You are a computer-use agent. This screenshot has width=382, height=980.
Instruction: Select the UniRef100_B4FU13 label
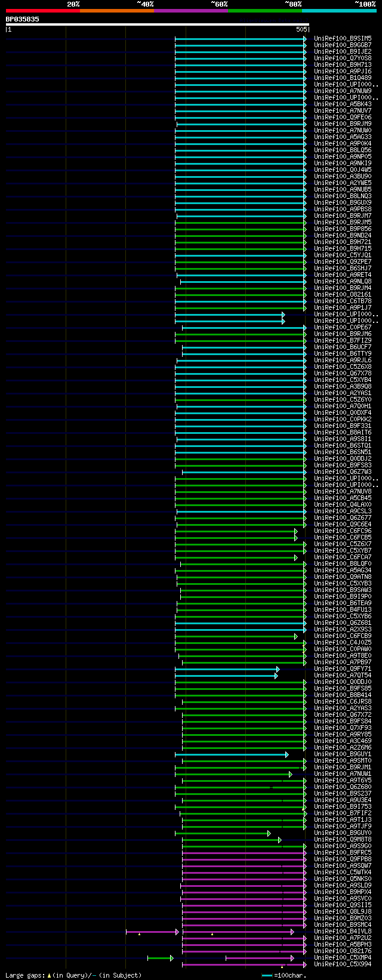tap(343, 609)
